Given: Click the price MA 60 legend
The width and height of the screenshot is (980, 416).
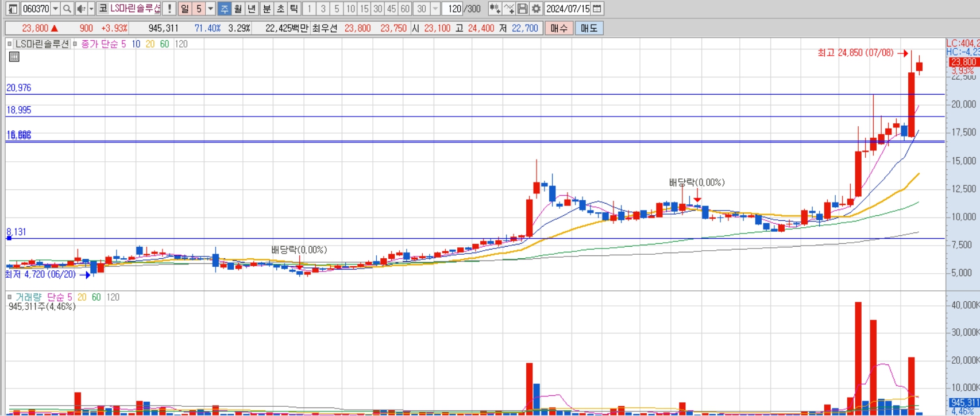Looking at the screenshot, I should tap(164, 44).
